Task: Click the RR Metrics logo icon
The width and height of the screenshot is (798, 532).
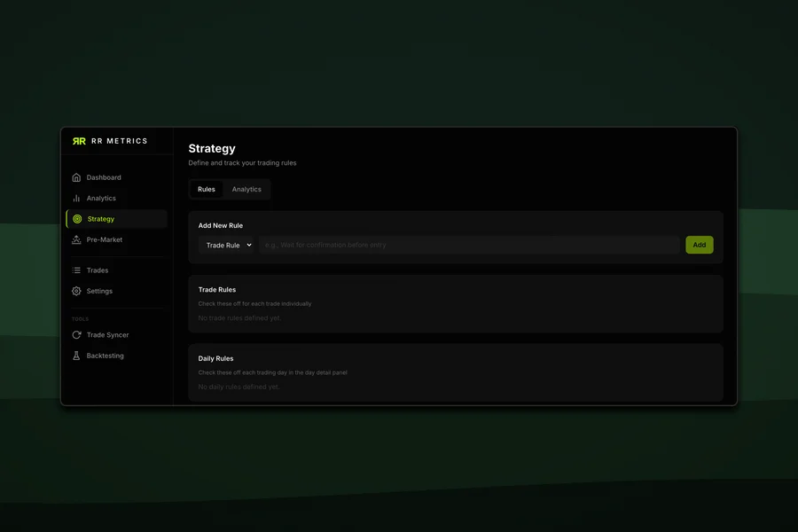Action: [x=79, y=141]
